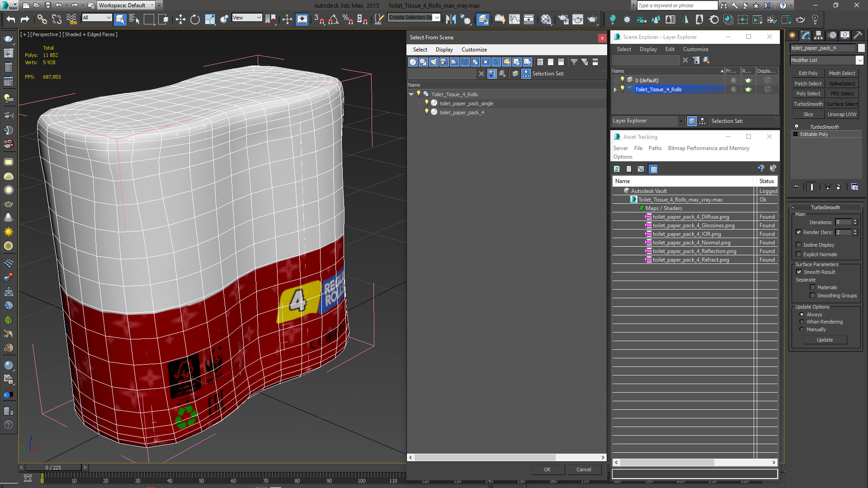The width and height of the screenshot is (868, 488).
Task: Open the reference coordinate View dropdown
Action: 247,18
